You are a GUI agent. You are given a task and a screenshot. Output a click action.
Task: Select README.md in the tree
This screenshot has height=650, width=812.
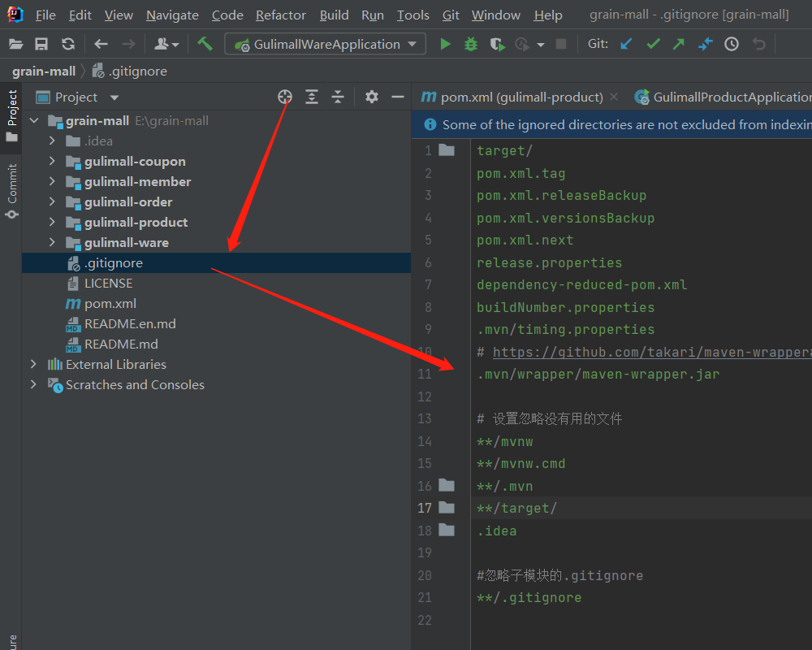[x=217, y=344]
